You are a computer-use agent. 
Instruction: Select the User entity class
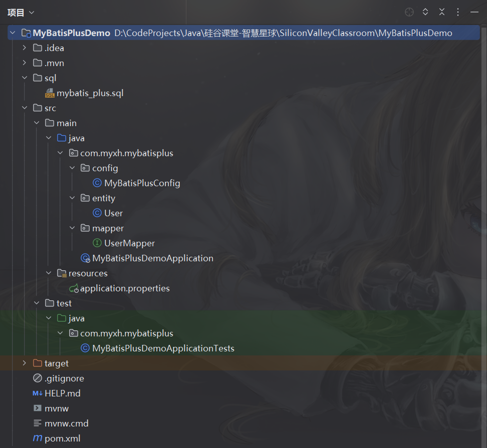[x=113, y=213]
